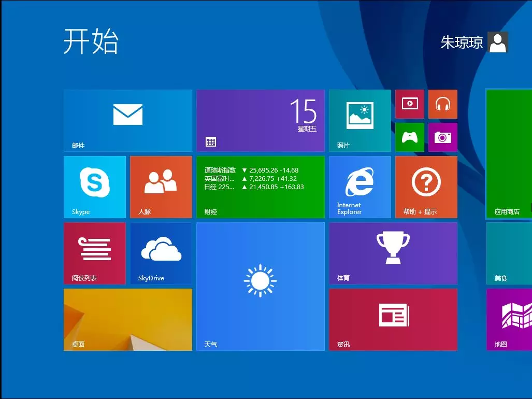This screenshot has height=399, width=532.
Task: Open the 应用商店 store tile
Action: 509,154
